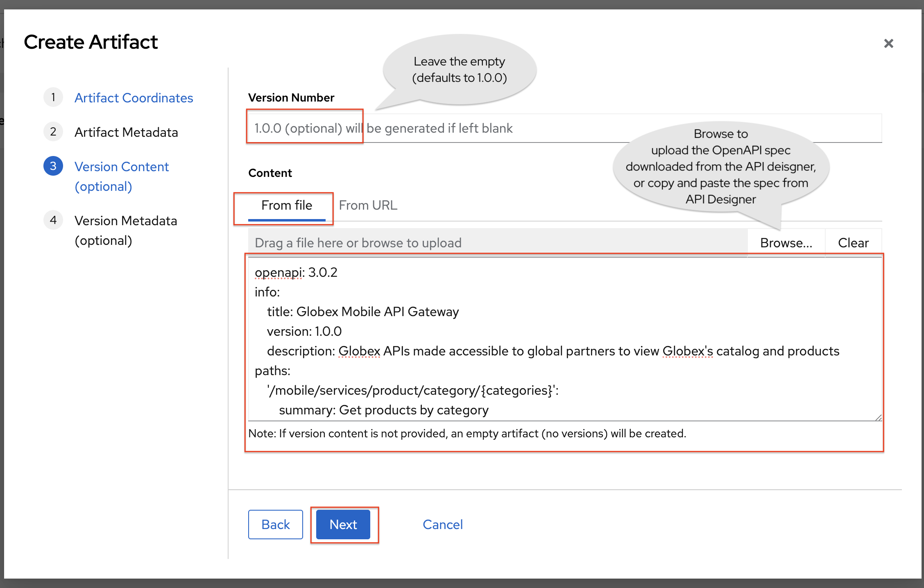Go to Artifact Coordinates step

click(134, 98)
